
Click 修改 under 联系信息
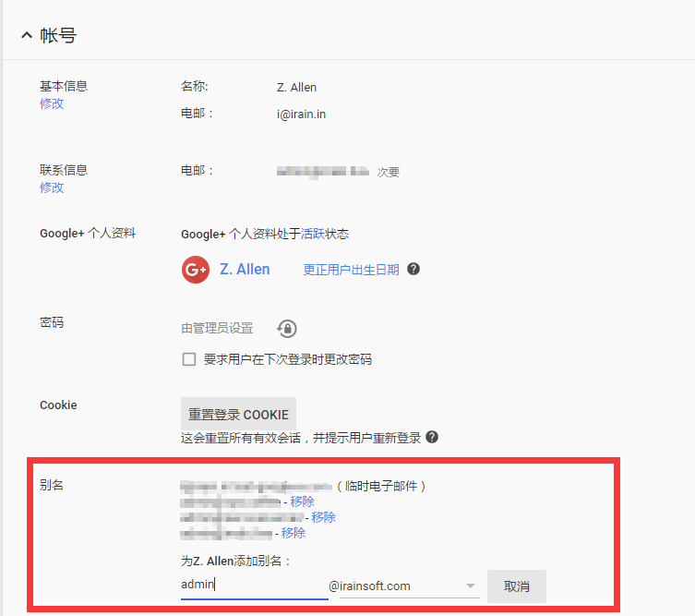(52, 187)
